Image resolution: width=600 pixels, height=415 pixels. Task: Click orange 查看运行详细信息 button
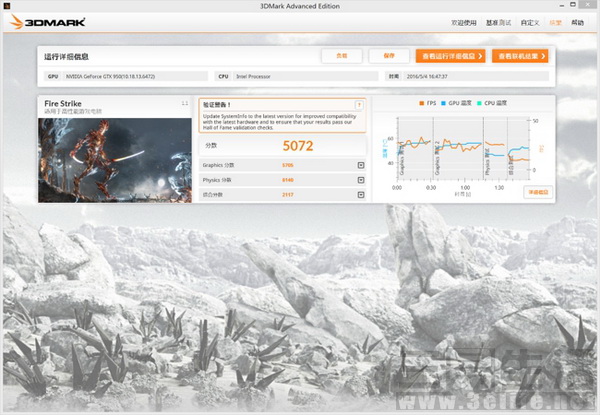pyautogui.click(x=450, y=56)
